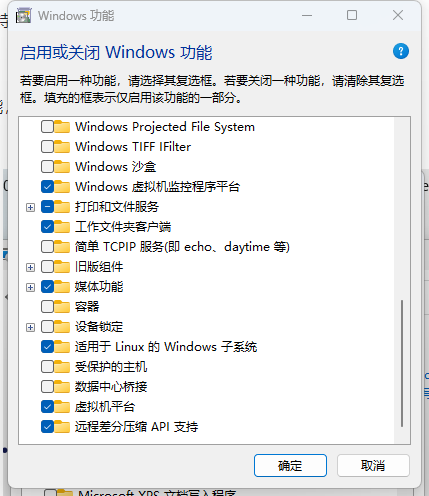Select the 远程差分压缩 API 支持 item

[136, 427]
